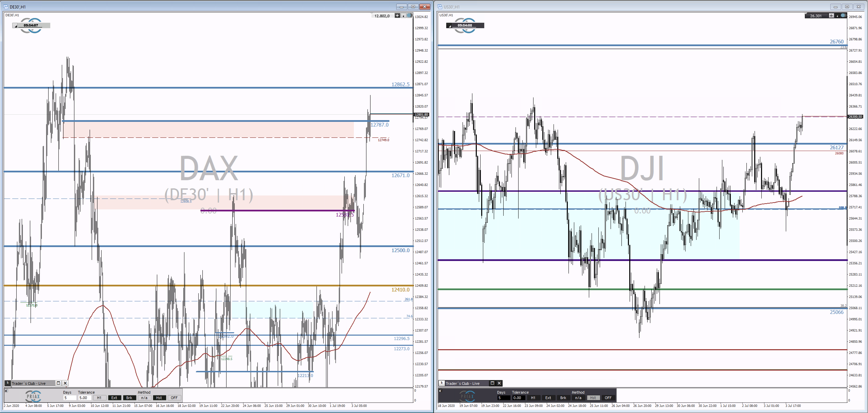
Task: Close the PRIAX control bar in DE30 window
Action: [6, 391]
